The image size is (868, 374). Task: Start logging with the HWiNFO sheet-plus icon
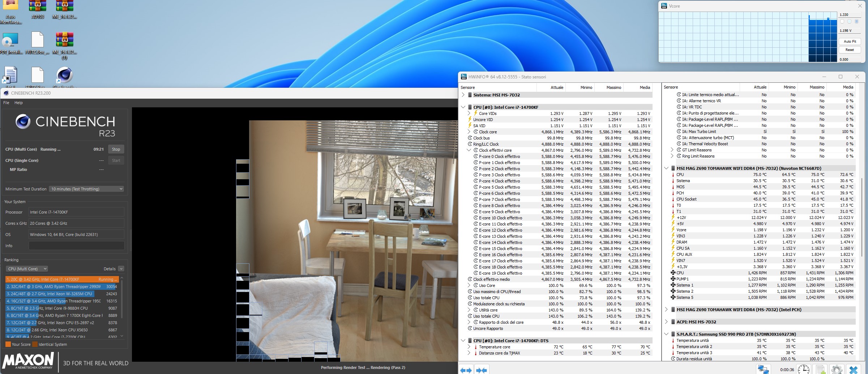point(821,369)
